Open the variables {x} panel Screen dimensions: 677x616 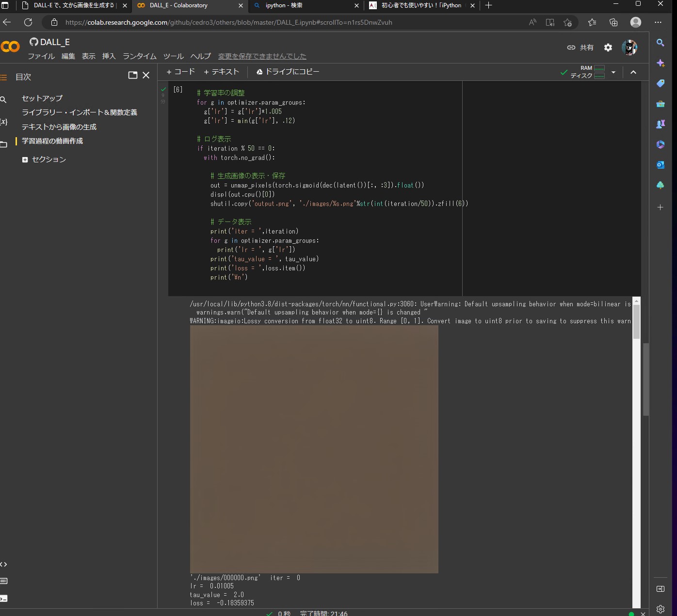click(x=3, y=122)
